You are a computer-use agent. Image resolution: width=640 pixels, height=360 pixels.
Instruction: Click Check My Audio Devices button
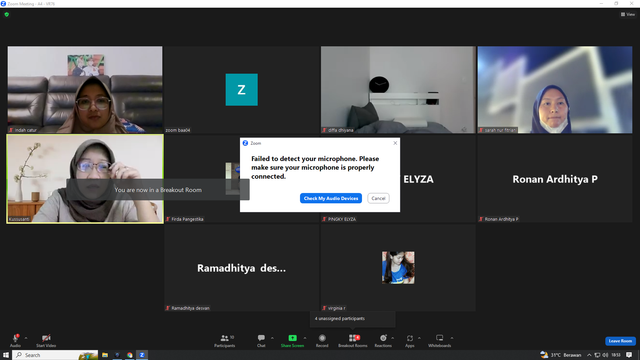[331, 198]
